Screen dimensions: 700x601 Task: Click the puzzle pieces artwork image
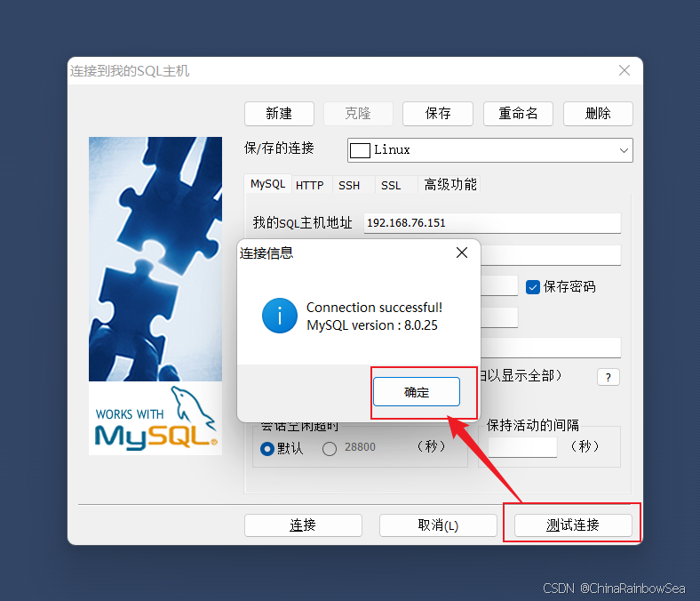pyautogui.click(x=155, y=260)
